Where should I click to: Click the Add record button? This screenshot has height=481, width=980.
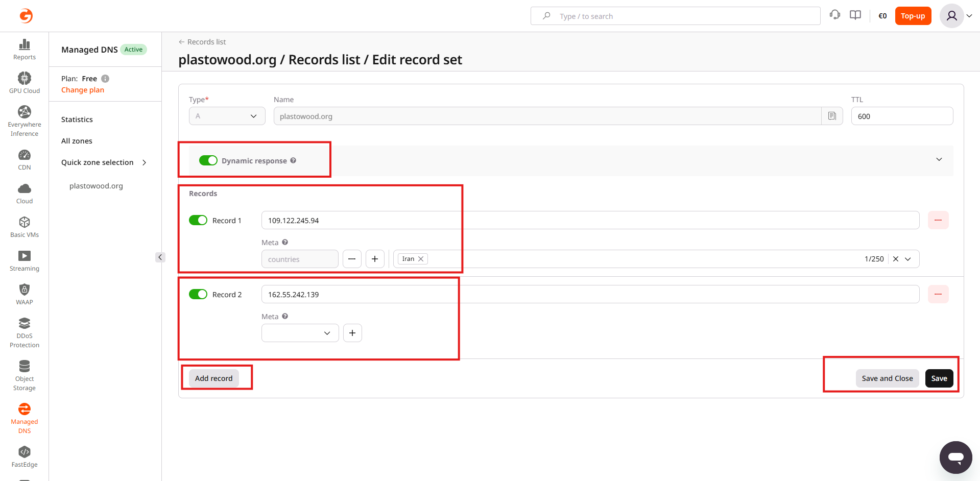click(x=213, y=378)
